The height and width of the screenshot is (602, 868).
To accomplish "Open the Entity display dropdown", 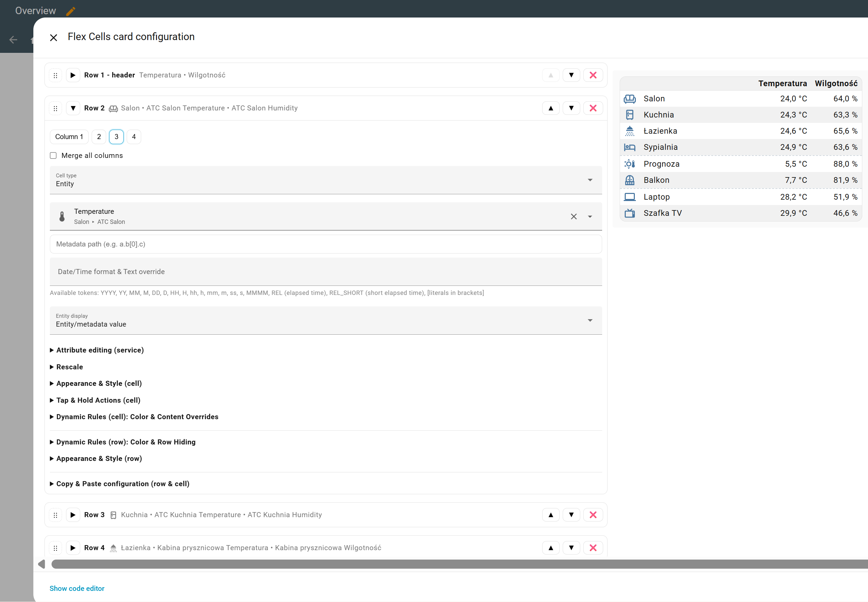I will point(325,321).
